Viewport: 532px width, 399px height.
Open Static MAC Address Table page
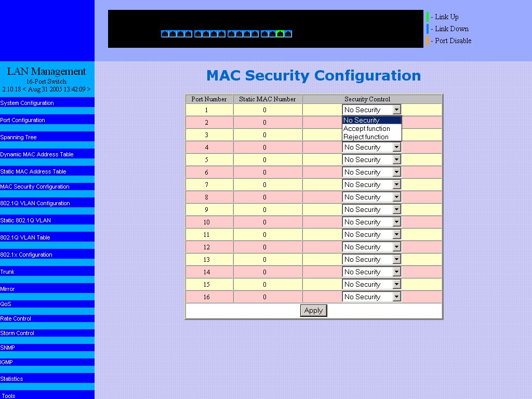(33, 171)
